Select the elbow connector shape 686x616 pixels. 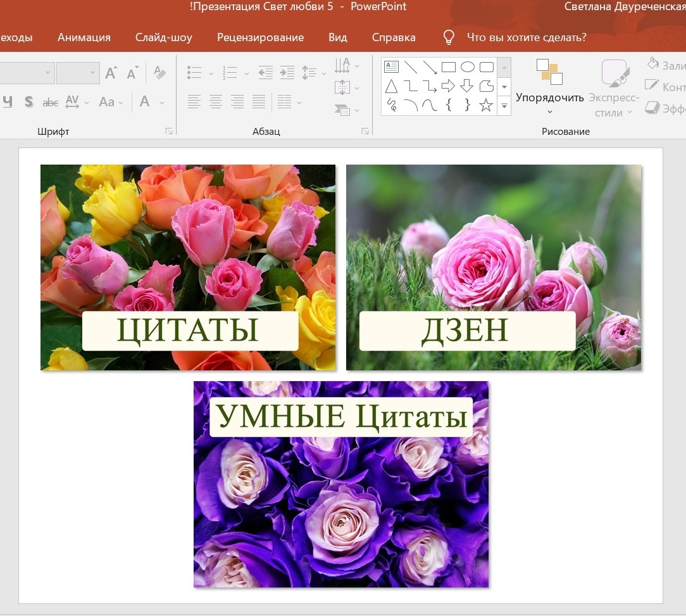[410, 86]
